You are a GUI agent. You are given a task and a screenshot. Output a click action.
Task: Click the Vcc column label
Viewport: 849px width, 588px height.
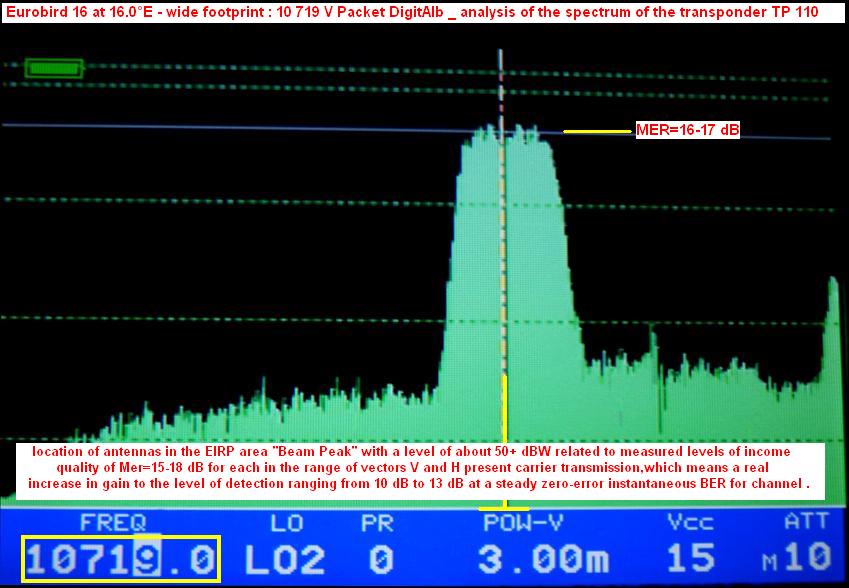coord(690,522)
